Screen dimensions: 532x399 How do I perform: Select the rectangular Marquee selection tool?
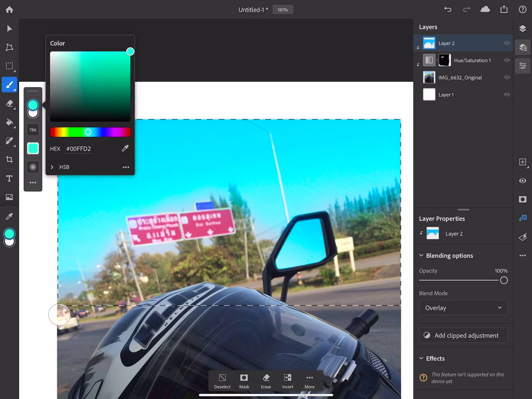click(x=10, y=66)
